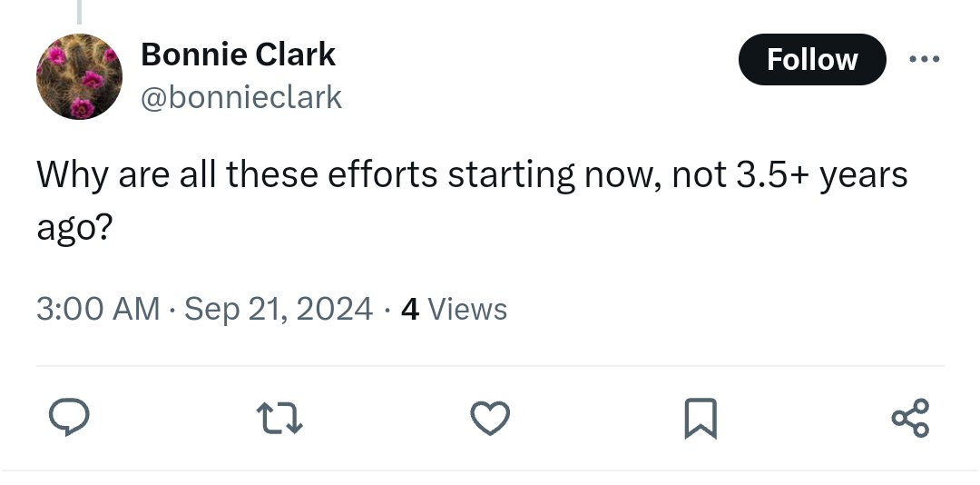The height and width of the screenshot is (485, 980).
Task: Click the display name Bonnie Clark
Action: (238, 55)
